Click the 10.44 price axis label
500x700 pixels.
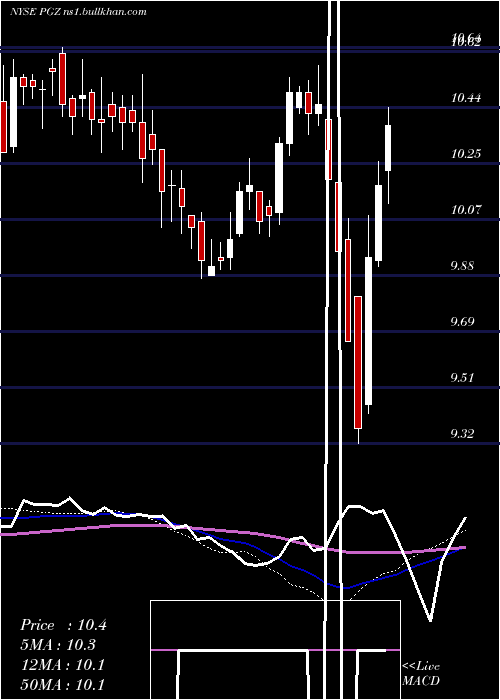[466, 98]
